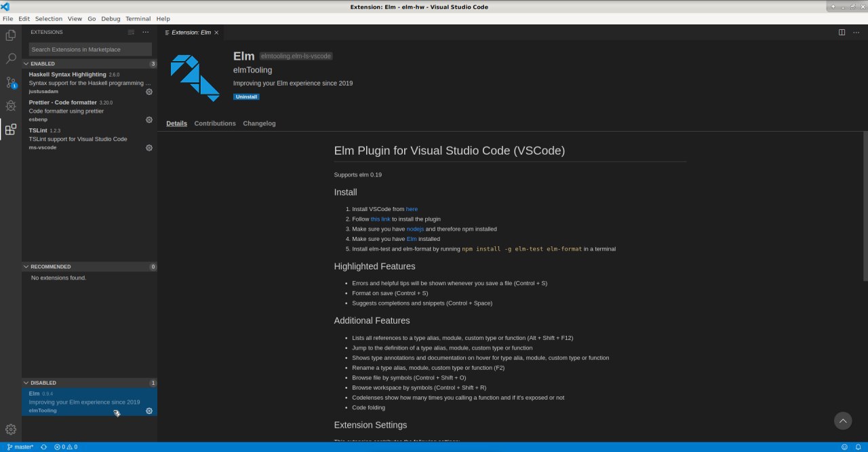Viewport: 868px width, 452px height.
Task: Open gear menu for disabled Elm extension
Action: [x=149, y=411]
